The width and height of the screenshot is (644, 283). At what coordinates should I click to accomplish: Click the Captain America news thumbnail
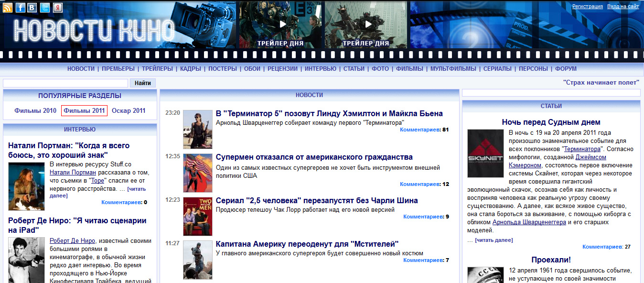(x=198, y=260)
